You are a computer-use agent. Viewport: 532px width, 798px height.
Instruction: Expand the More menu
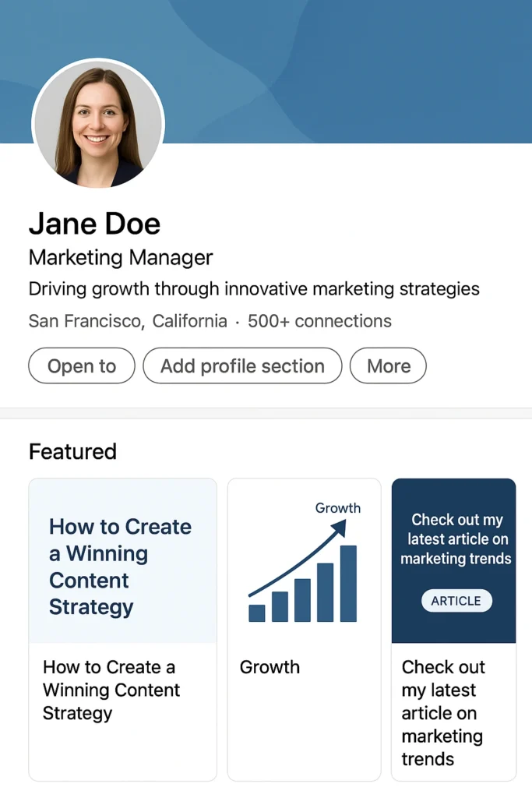(x=388, y=366)
